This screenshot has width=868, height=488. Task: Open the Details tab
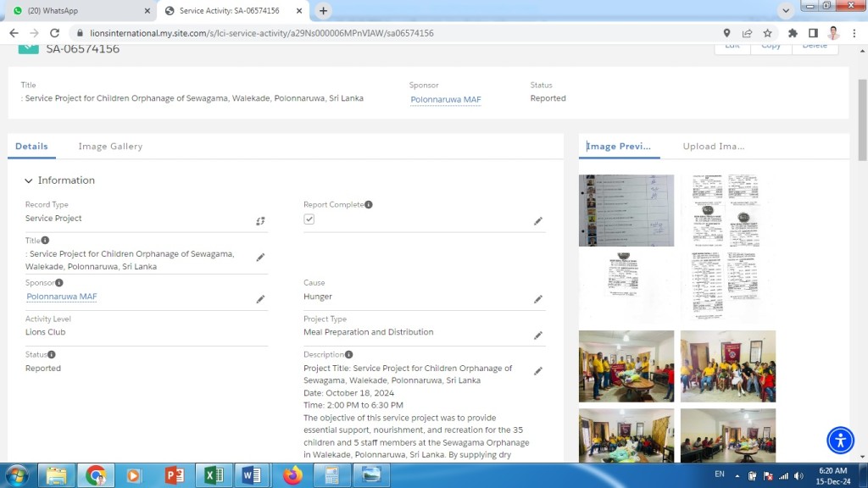click(x=31, y=146)
